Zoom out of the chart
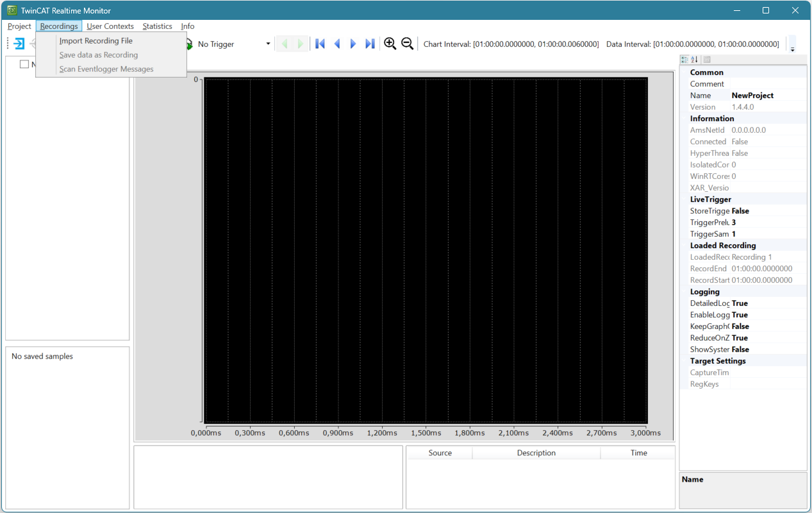Viewport: 812px width, 513px height. tap(407, 44)
